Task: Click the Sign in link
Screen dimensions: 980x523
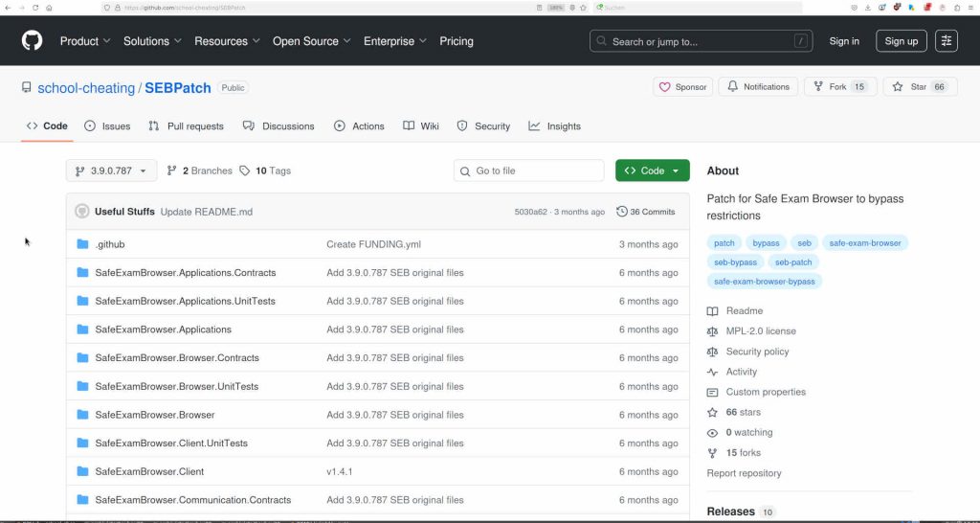Action: pos(844,41)
